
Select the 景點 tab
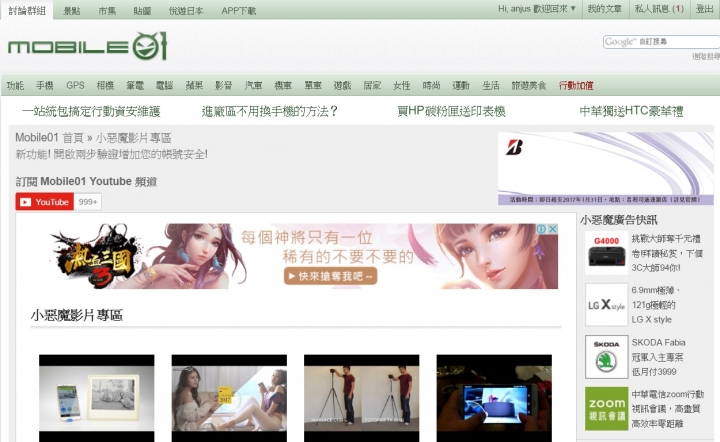(72, 11)
